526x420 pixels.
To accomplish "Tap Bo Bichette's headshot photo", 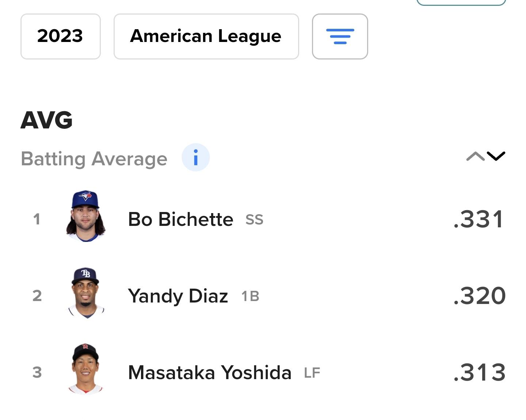I will 86,216.
